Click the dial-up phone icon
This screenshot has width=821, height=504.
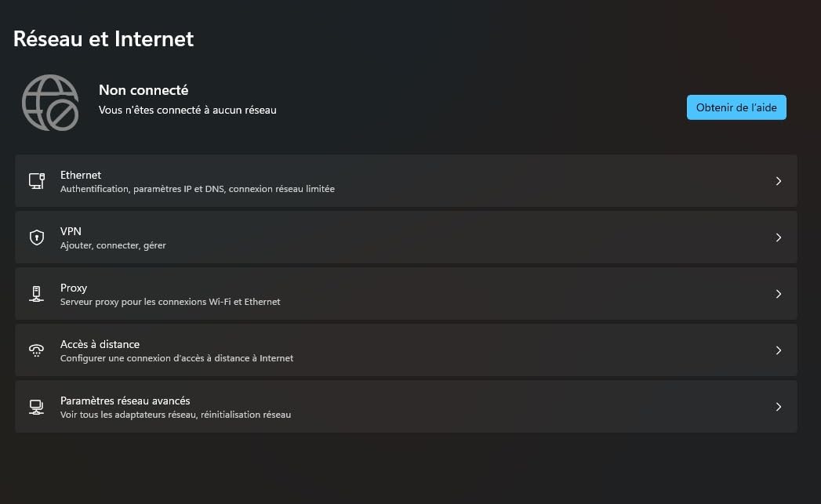pos(37,350)
